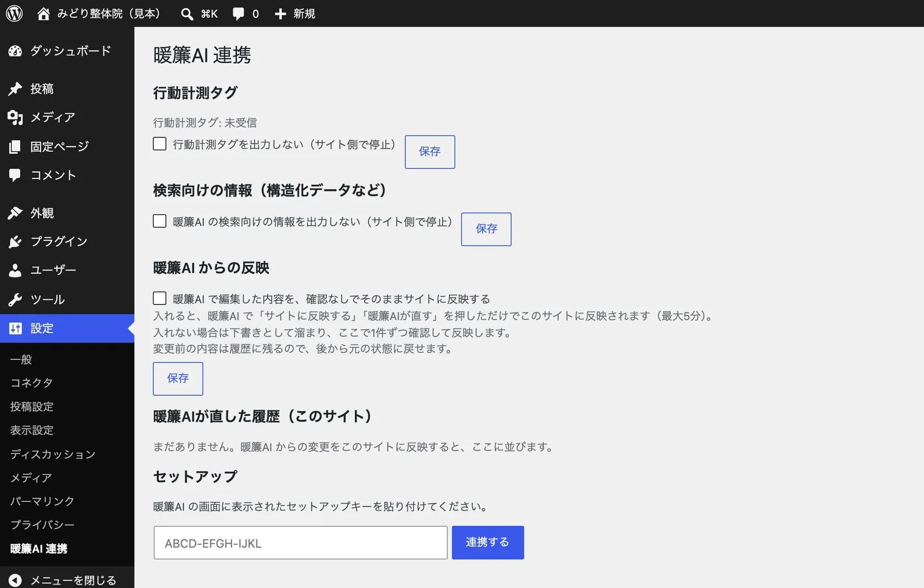The image size is (924, 588).
Task: Click the ダッシュボード gauge icon
Action: coord(15,51)
